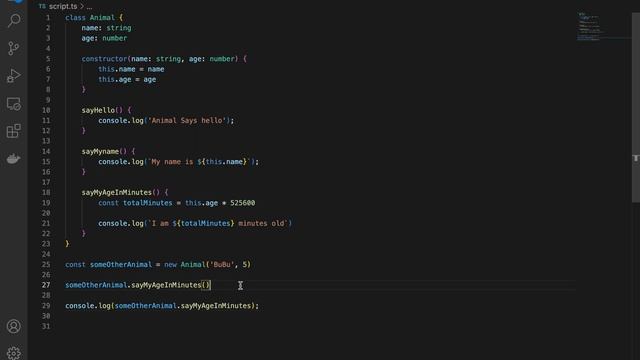Click the sayHello method name
The width and height of the screenshot is (640, 360).
[98, 110]
